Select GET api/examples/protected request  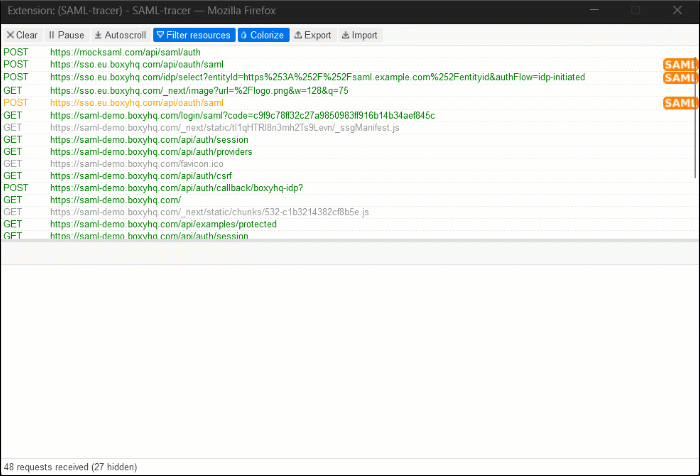(x=348, y=224)
